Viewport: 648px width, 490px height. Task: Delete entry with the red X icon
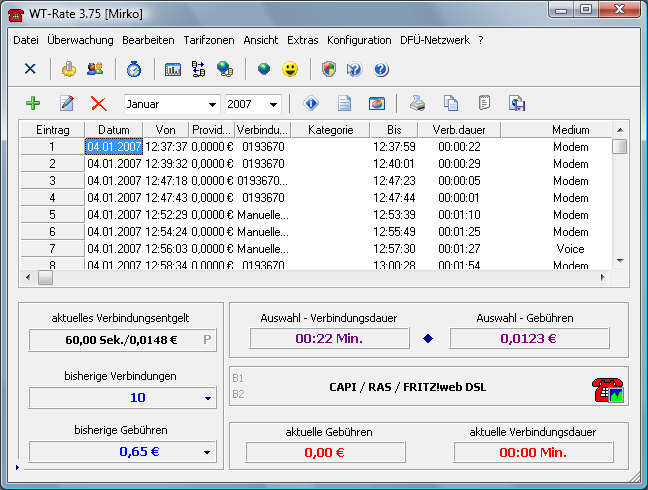click(99, 104)
